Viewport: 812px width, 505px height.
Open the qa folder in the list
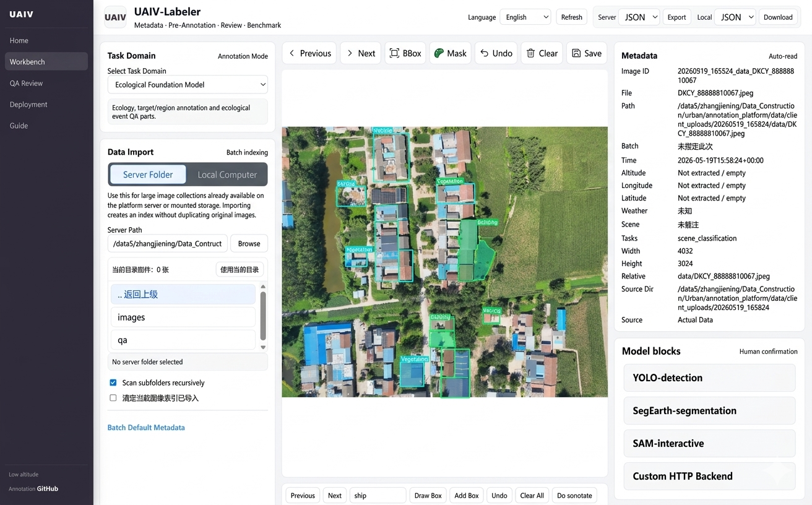coord(183,340)
